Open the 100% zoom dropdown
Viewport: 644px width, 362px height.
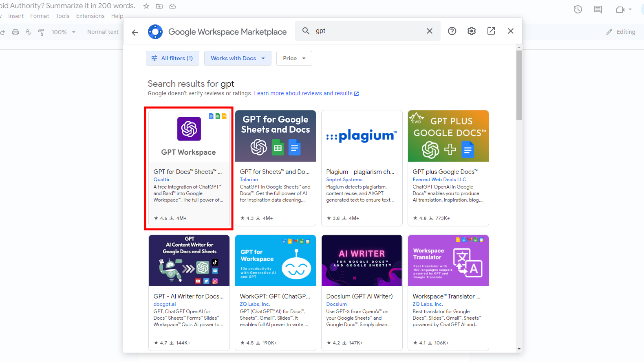pyautogui.click(x=64, y=32)
